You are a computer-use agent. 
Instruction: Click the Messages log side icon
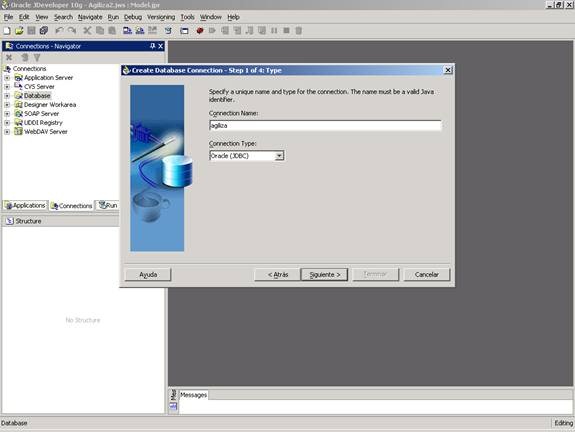click(x=173, y=406)
